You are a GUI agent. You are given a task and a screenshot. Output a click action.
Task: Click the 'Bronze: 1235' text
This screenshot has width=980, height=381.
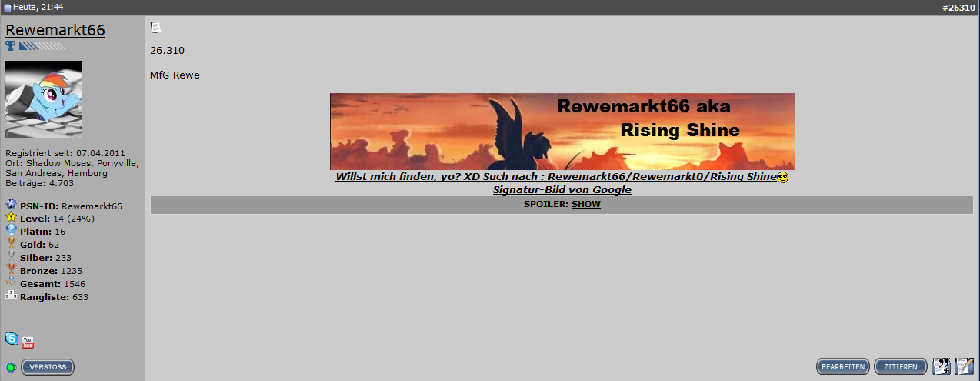point(51,271)
